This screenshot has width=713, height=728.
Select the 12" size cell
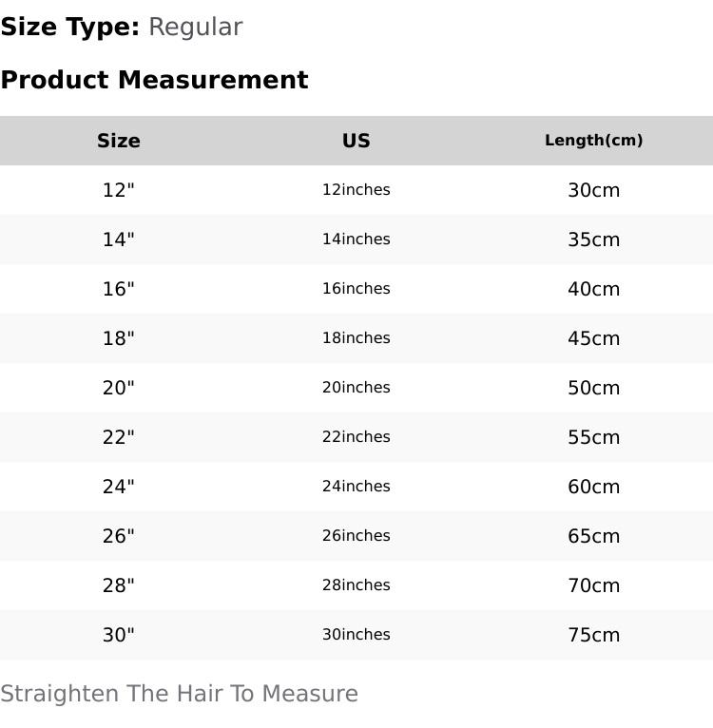[x=119, y=190]
